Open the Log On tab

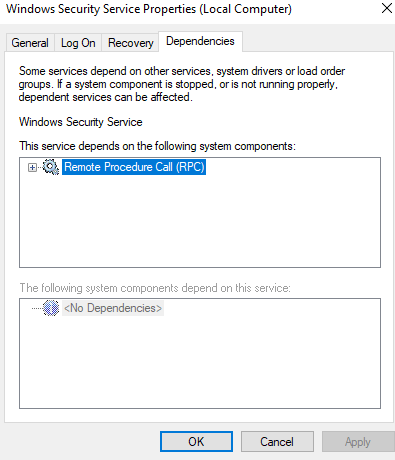(78, 43)
